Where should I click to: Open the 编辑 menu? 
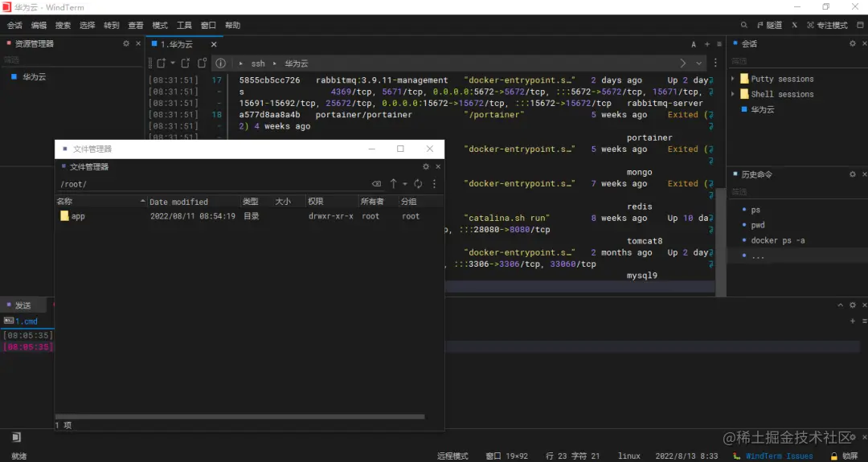click(39, 25)
